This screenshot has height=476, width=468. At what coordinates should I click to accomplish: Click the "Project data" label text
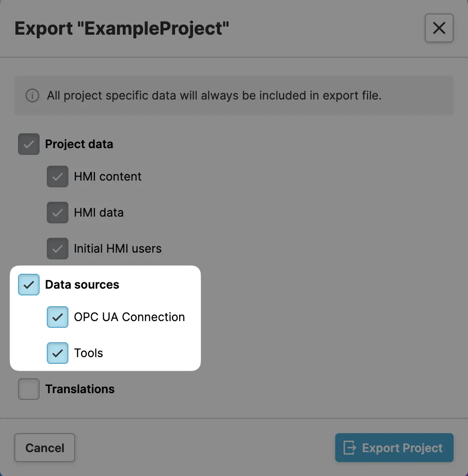[x=79, y=144]
